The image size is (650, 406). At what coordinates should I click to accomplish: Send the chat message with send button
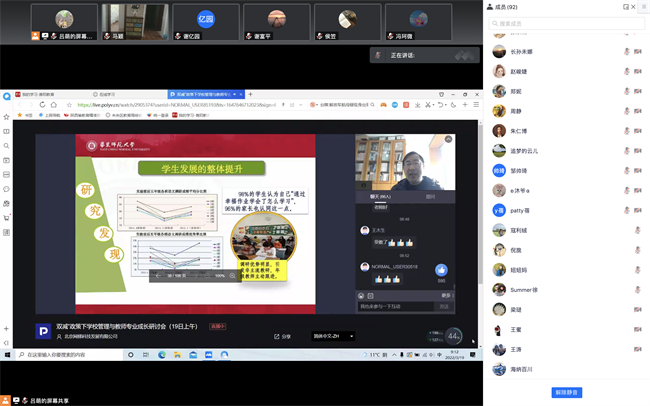[x=444, y=306]
